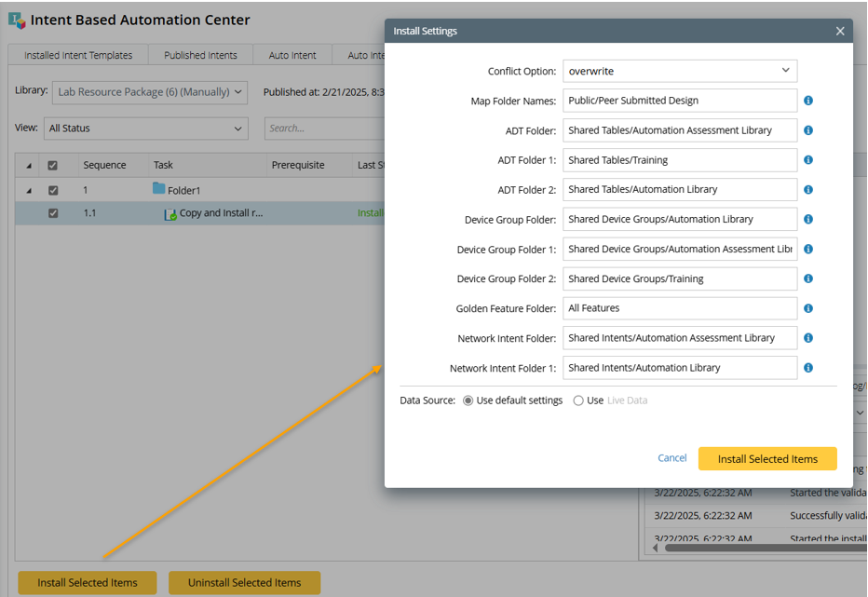This screenshot has height=597, width=868.
Task: Click the Copy and Install task icon
Action: 170,214
